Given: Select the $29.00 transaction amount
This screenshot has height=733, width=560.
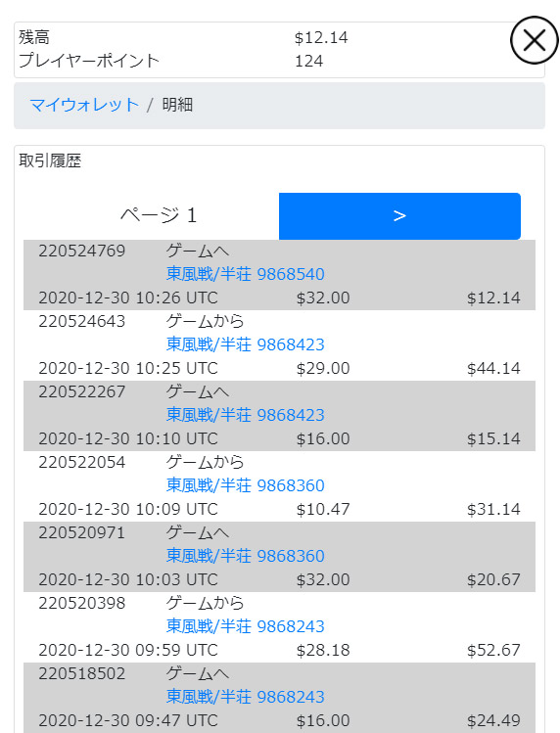Looking at the screenshot, I should pos(323,368).
